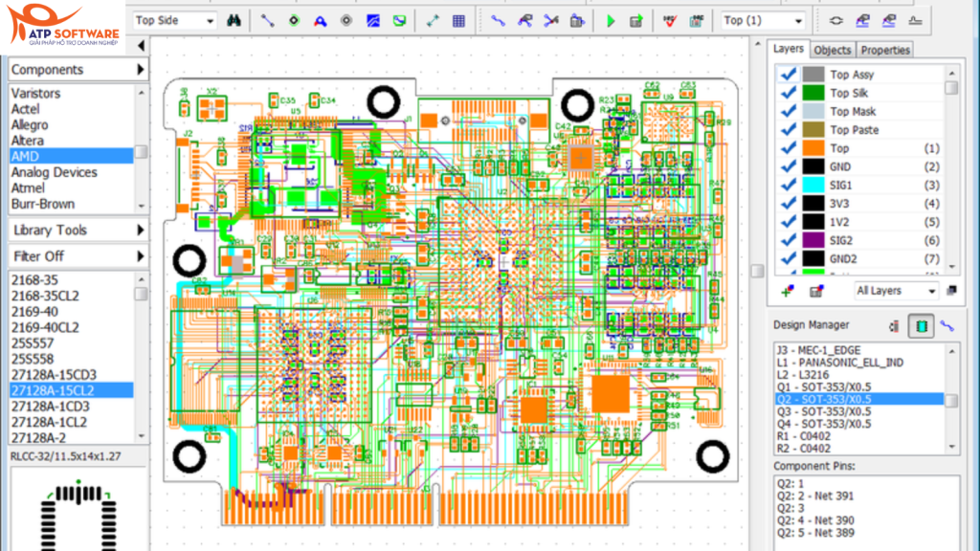Open the Properties tab
This screenshot has width=980, height=551.
tap(884, 50)
